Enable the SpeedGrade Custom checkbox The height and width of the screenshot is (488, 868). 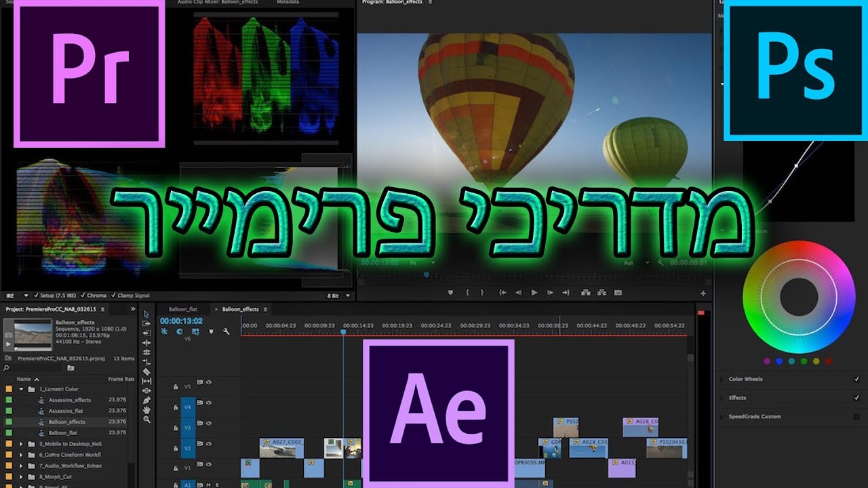coord(856,417)
